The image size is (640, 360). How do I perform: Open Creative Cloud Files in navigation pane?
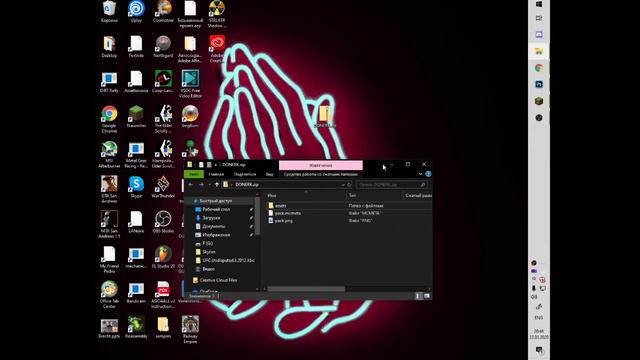[x=218, y=280]
